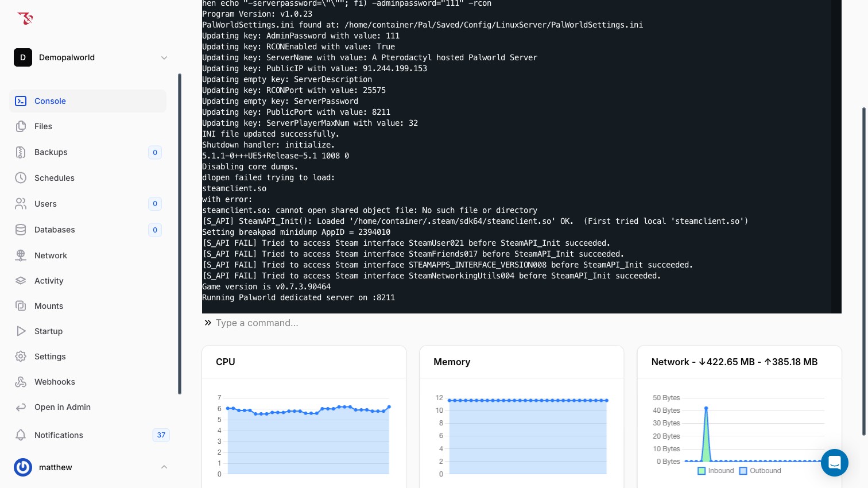Open the Startup page
The image size is (868, 488).
pos(88,331)
